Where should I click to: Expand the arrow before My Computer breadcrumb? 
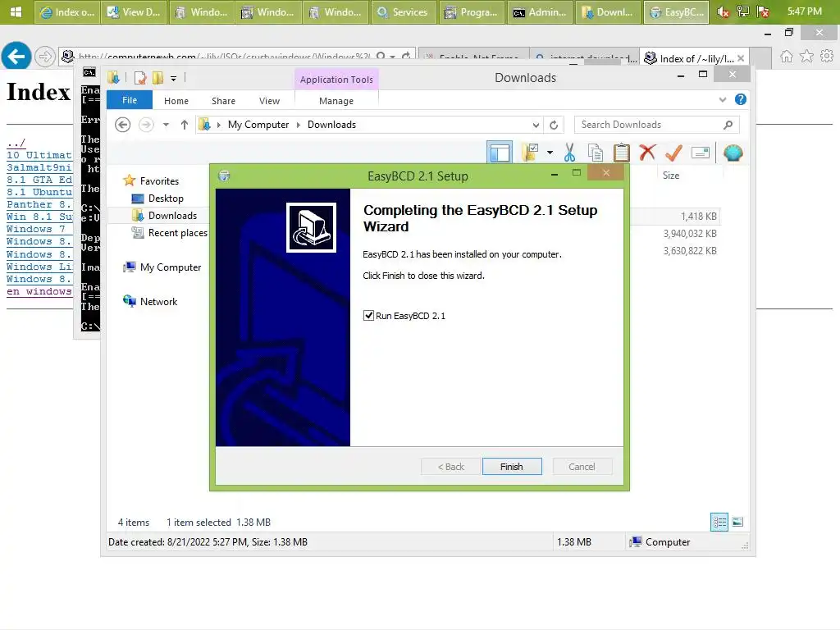click(x=218, y=125)
